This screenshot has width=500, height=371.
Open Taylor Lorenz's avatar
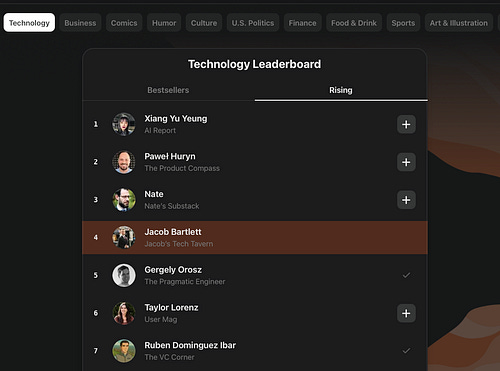(x=124, y=313)
